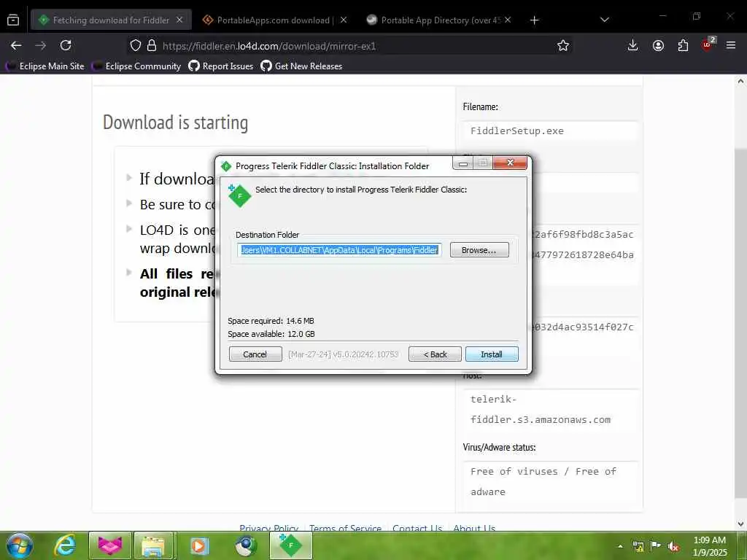This screenshot has height=560, width=747.
Task: Switch to PortableApps.com download tab
Action: point(275,20)
